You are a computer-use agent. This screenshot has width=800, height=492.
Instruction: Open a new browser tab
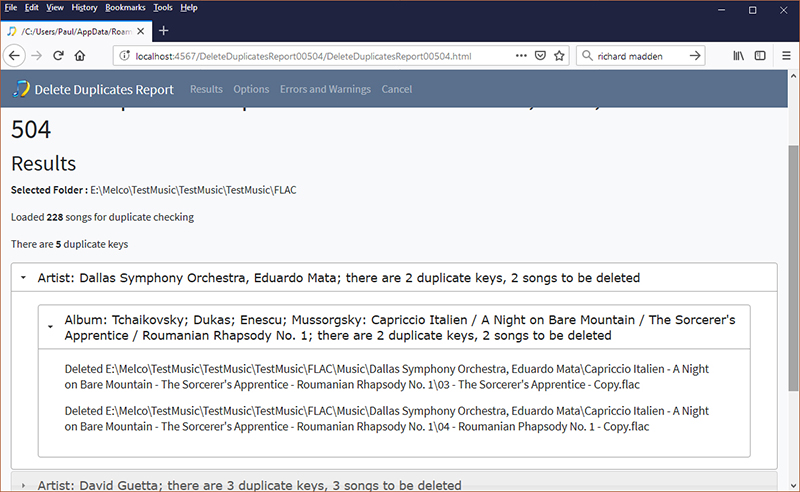(x=163, y=31)
